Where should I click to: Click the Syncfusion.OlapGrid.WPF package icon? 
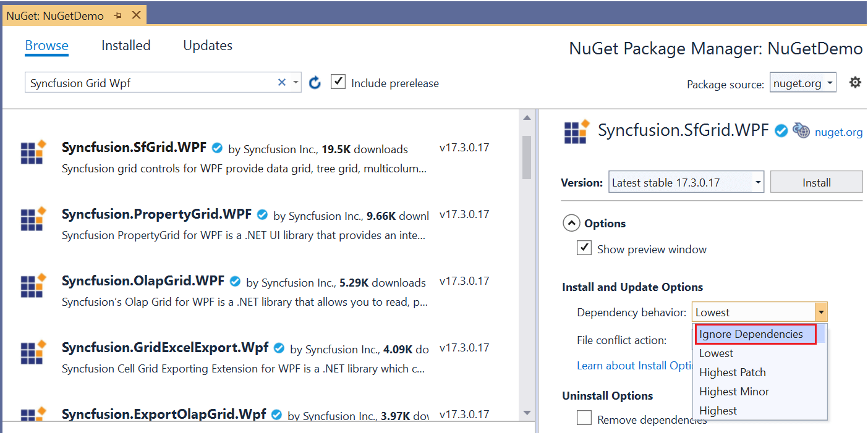[x=32, y=286]
